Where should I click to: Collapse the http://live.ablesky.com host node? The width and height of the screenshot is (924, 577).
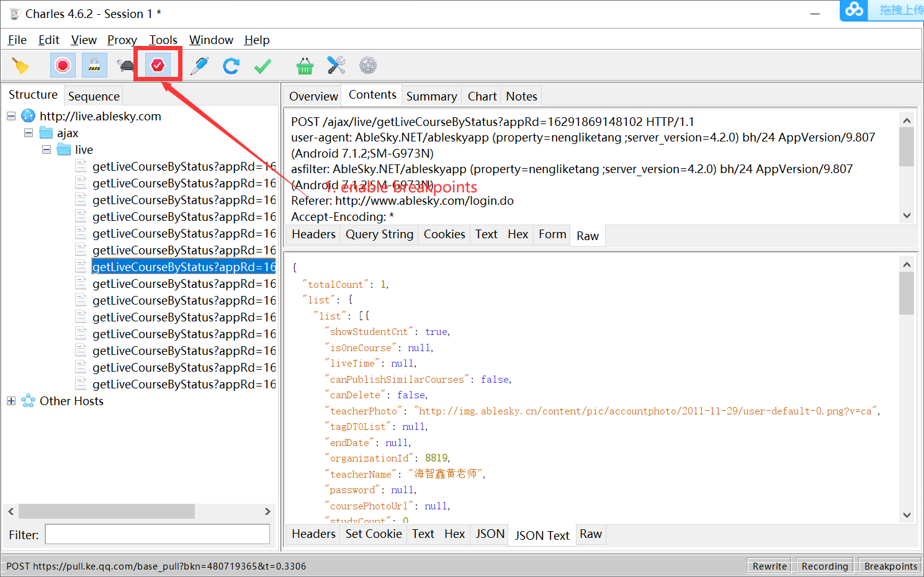coord(11,116)
